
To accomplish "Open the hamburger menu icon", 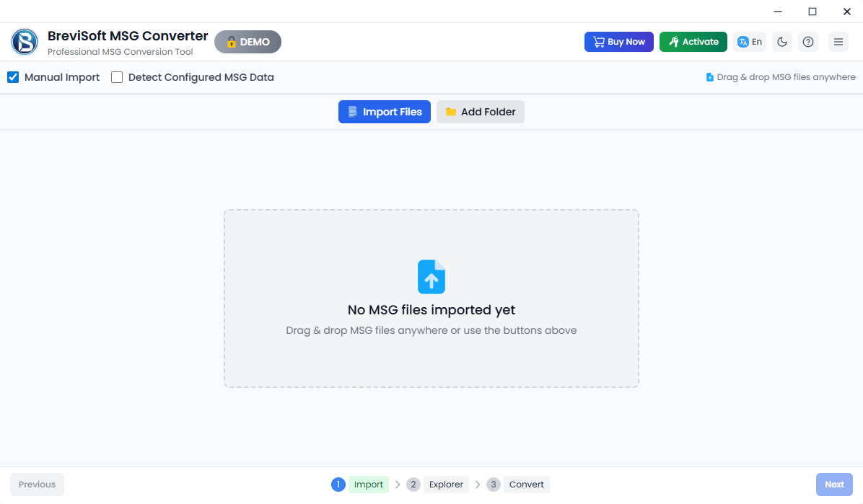I will [x=838, y=42].
